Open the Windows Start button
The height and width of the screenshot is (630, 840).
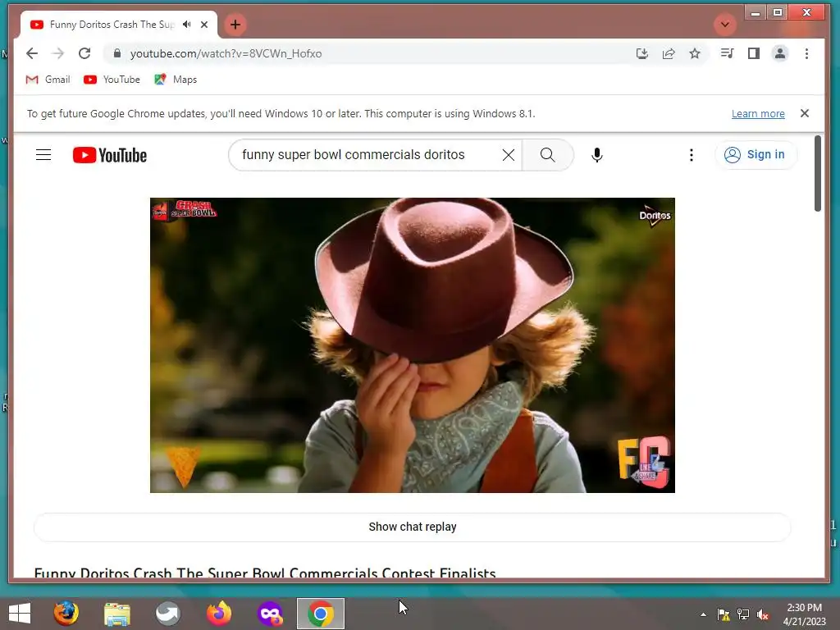click(20, 614)
